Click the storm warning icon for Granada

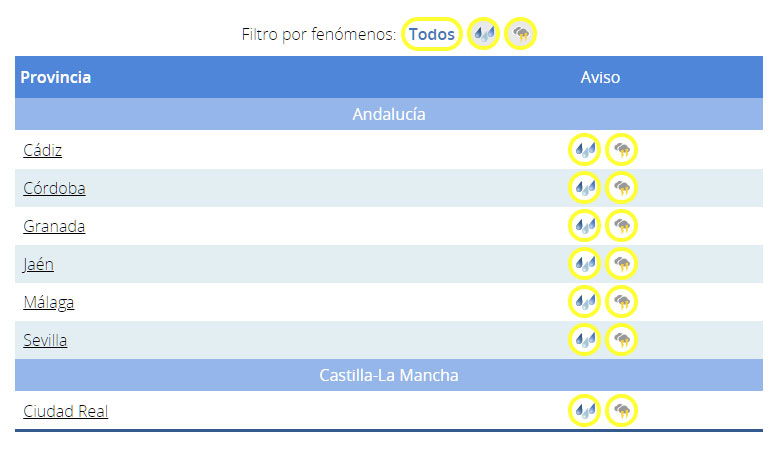pyautogui.click(x=621, y=226)
